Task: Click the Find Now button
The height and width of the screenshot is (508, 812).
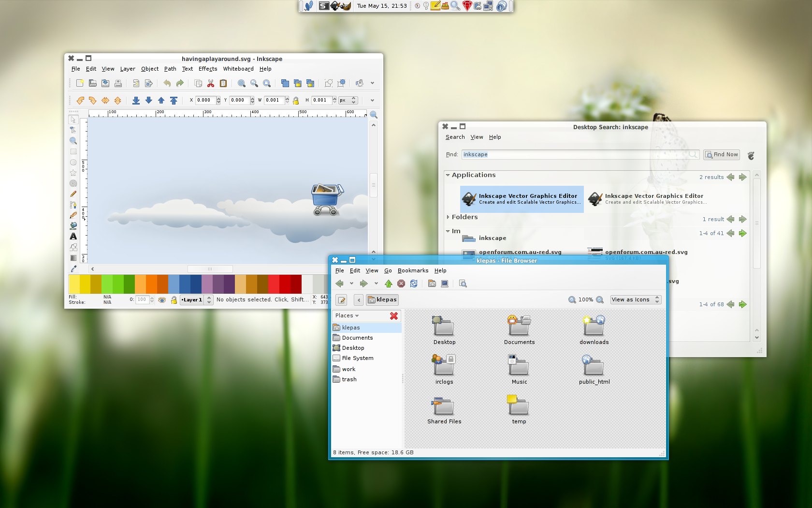Action: (x=722, y=154)
